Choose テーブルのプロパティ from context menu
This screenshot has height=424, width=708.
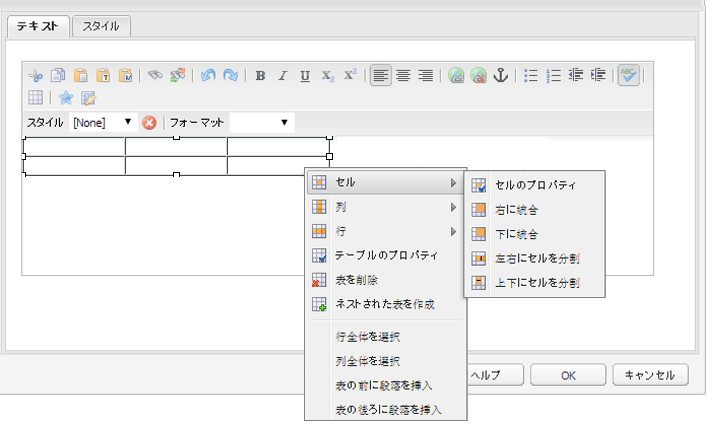pos(386,256)
